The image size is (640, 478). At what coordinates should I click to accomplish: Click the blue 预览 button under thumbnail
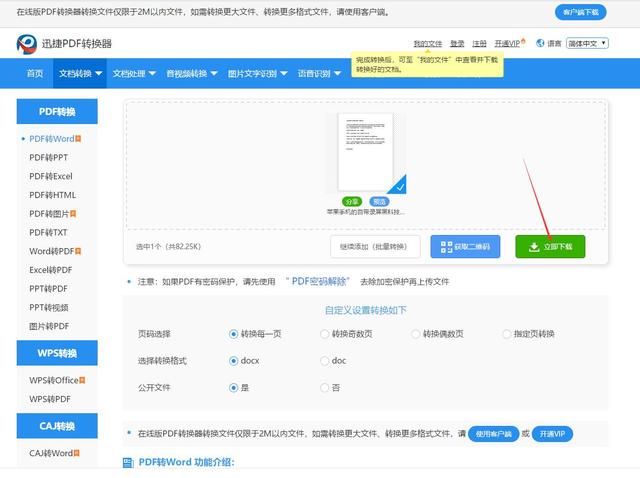click(379, 202)
